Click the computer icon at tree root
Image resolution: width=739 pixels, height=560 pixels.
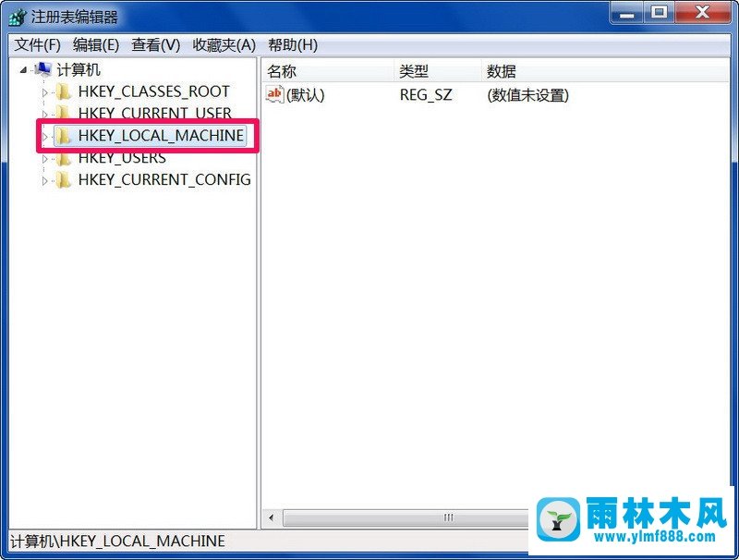[x=42, y=69]
